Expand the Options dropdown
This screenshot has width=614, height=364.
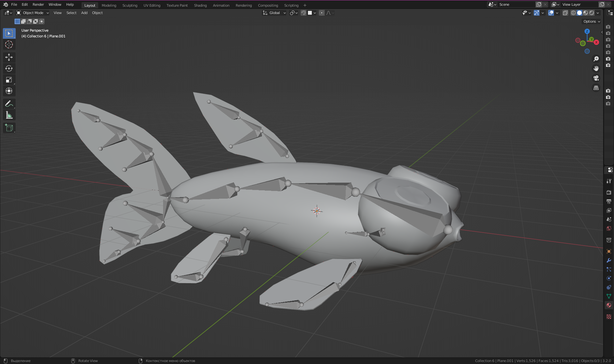click(x=591, y=21)
